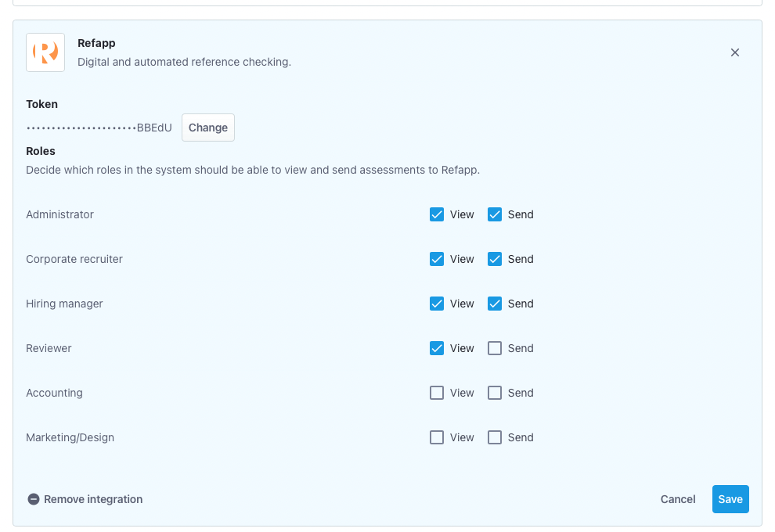Image resolution: width=775 pixels, height=532 pixels.
Task: Close the Refapp integration panel
Action: 734,52
